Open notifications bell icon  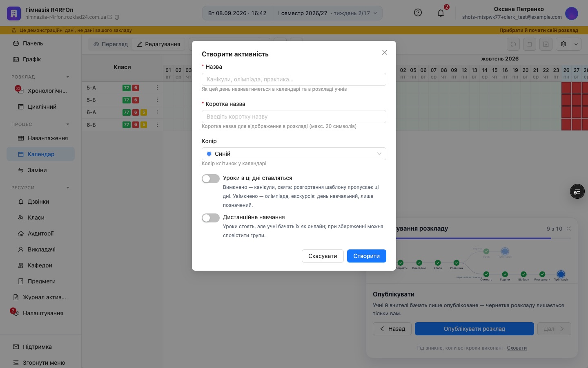tap(441, 13)
